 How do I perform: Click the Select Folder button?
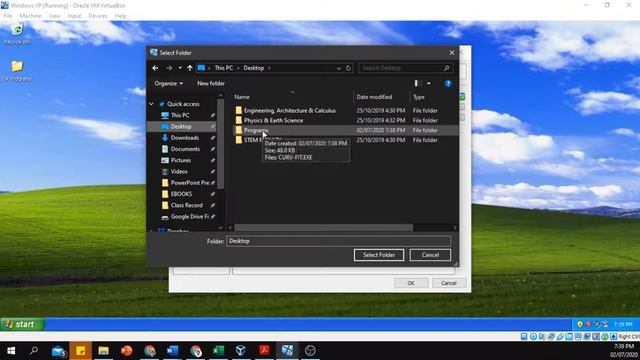(x=379, y=255)
